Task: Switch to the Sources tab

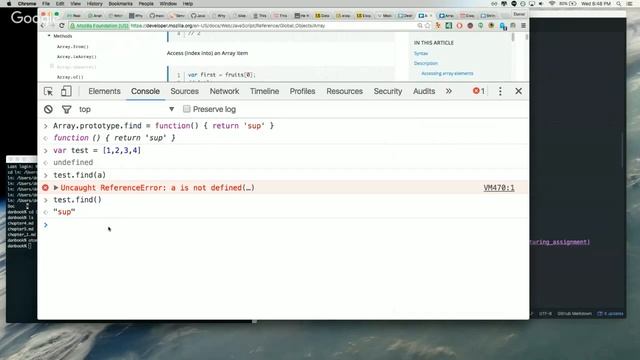Action: (184, 91)
